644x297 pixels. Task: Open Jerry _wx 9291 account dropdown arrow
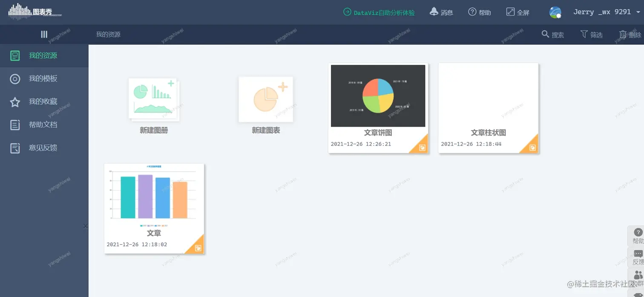(638, 12)
